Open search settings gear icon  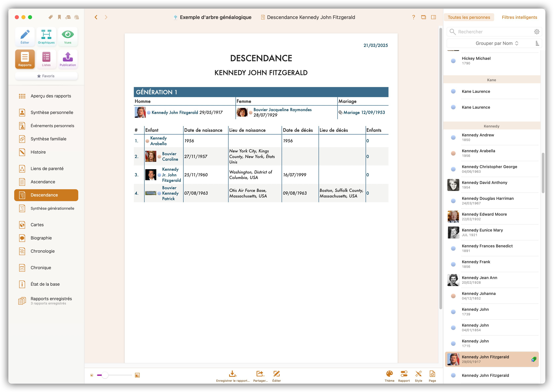(537, 32)
